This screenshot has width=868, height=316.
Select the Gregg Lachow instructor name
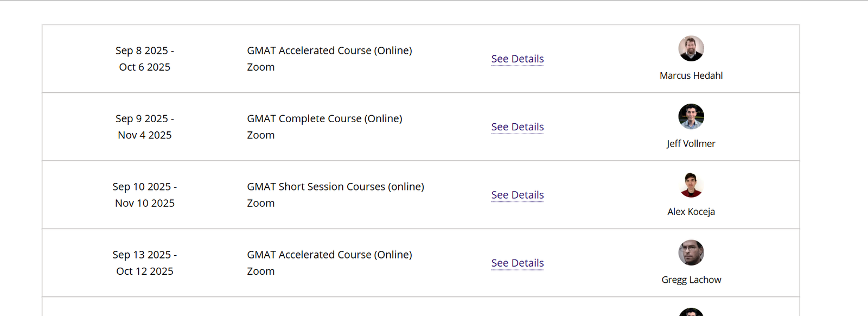click(691, 280)
